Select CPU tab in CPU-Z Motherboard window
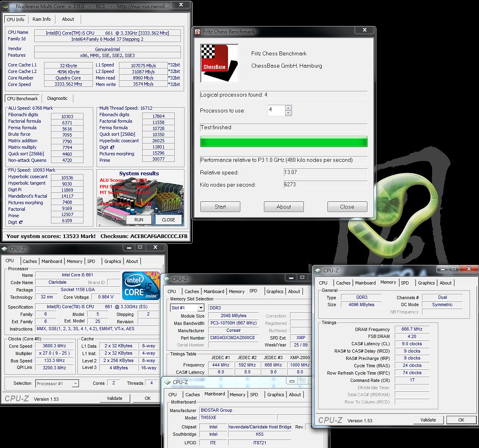479x448 pixels. click(x=173, y=395)
